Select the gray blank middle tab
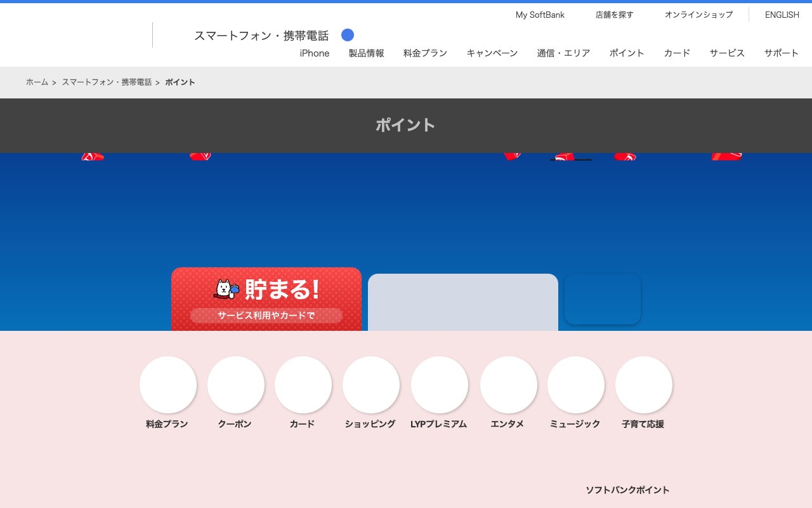Viewport: 812px width, 508px height. pos(463,302)
